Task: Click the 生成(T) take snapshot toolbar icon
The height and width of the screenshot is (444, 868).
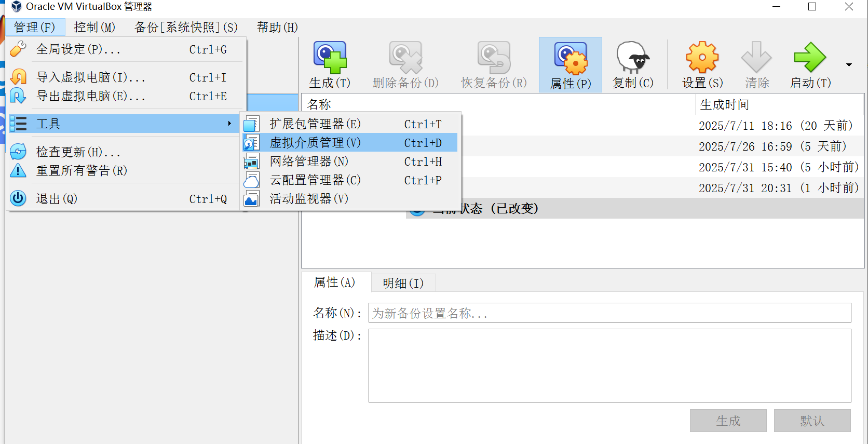Action: [330, 57]
